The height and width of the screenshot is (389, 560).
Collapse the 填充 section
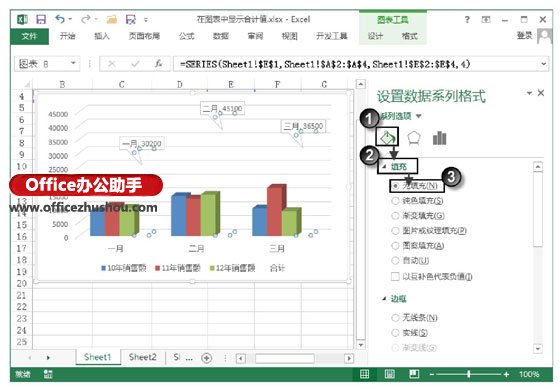tap(385, 166)
